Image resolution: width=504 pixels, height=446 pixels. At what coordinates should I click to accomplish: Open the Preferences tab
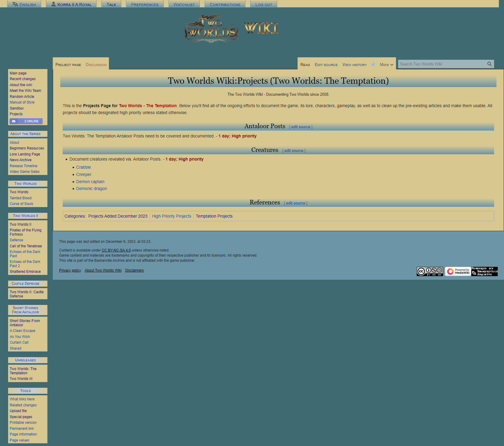click(145, 5)
